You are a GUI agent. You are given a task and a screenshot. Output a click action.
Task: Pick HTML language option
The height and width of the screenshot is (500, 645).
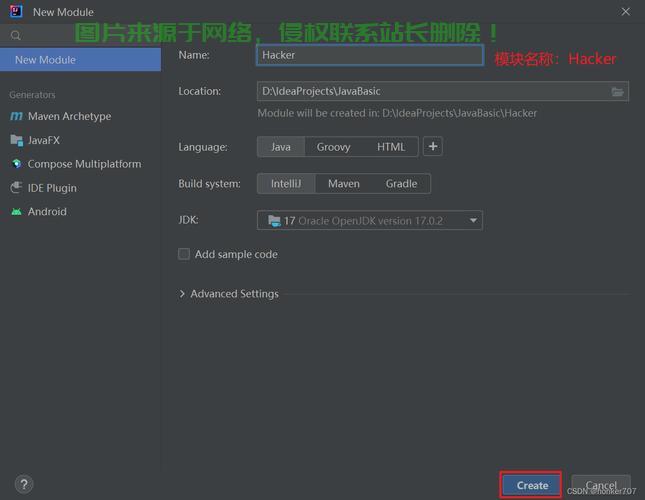click(391, 147)
